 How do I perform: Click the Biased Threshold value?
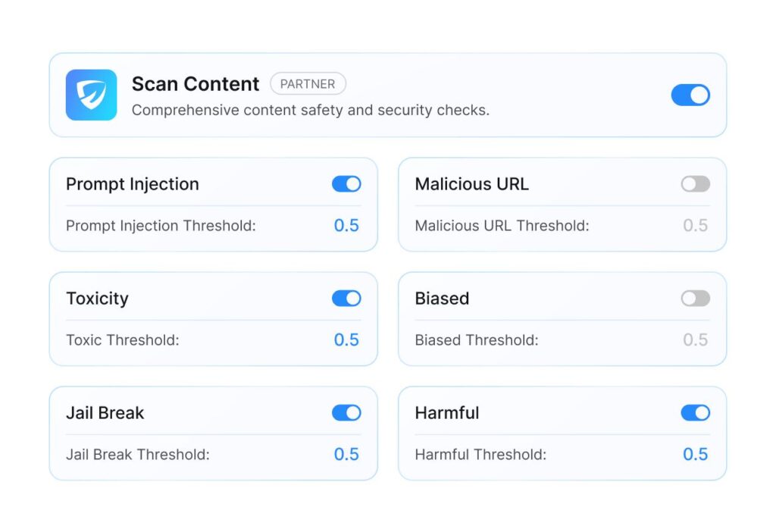tap(695, 340)
